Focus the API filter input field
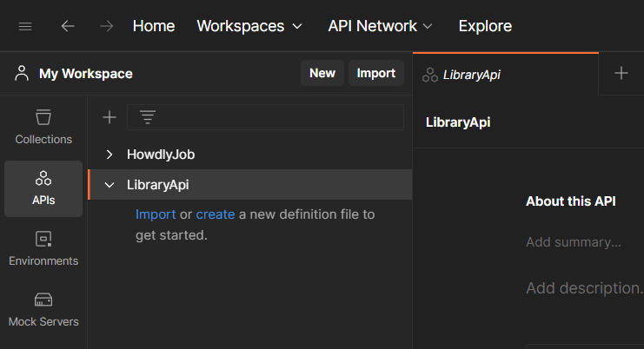Viewport: 644px width, 349px height. pos(265,117)
